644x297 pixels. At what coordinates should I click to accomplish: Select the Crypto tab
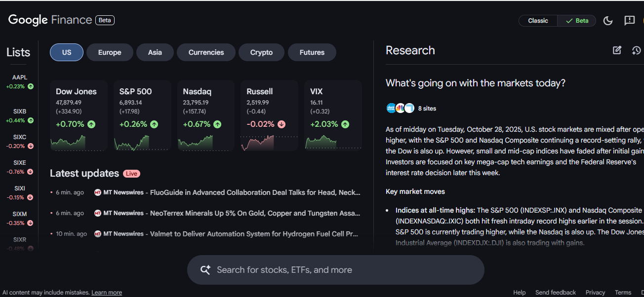(262, 52)
